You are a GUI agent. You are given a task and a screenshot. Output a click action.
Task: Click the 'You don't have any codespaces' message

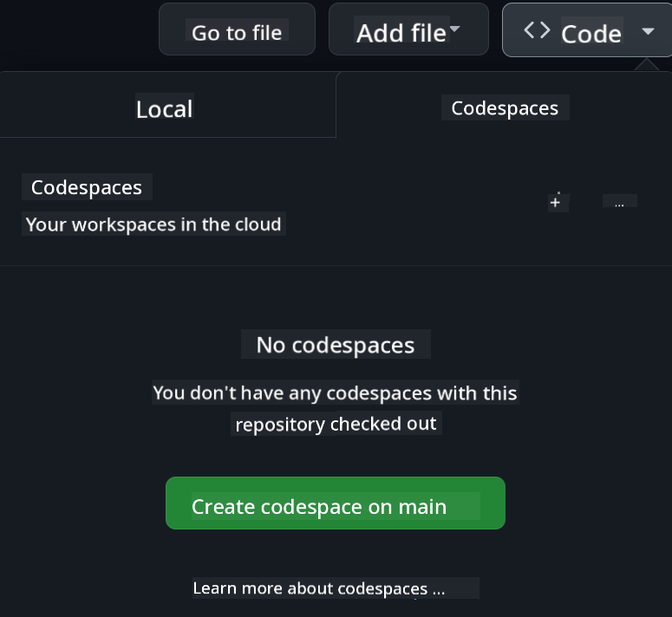[x=335, y=393]
